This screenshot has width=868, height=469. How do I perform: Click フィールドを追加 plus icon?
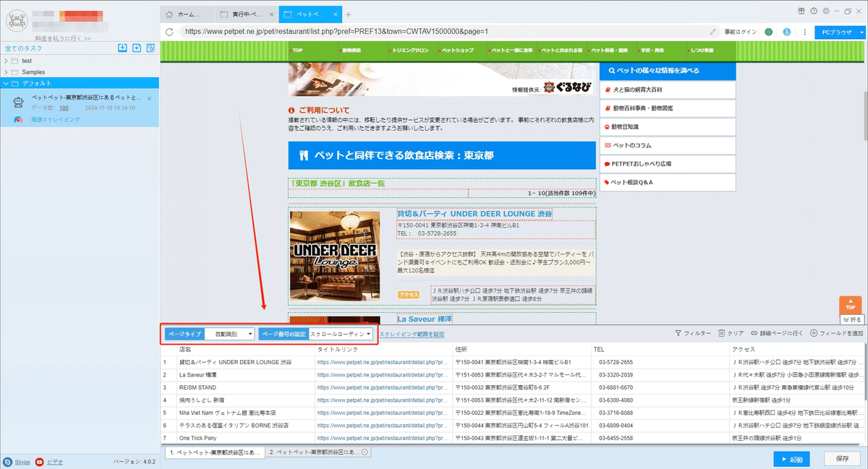814,333
